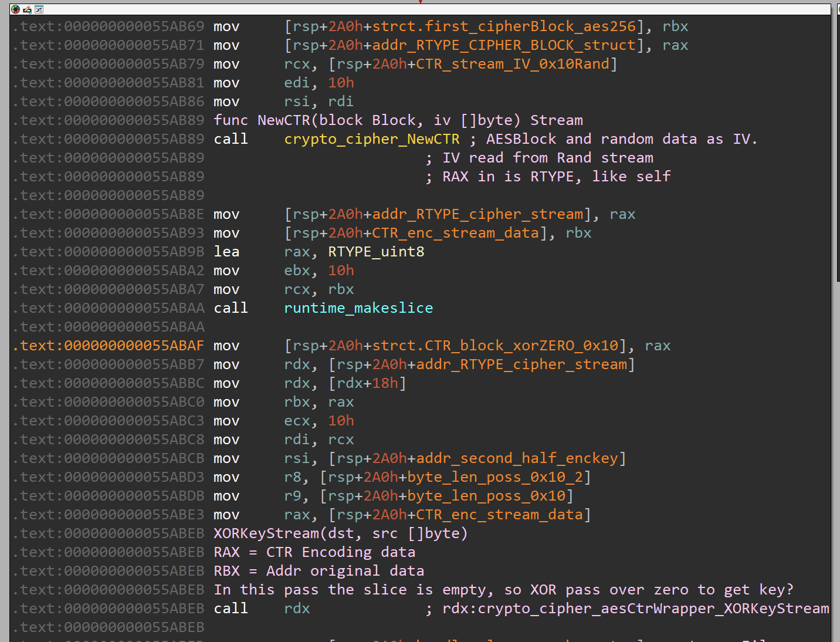Click CTR_stream_IV_0x10Rand variable
Screen dimensions: 840x642
[x=513, y=64]
